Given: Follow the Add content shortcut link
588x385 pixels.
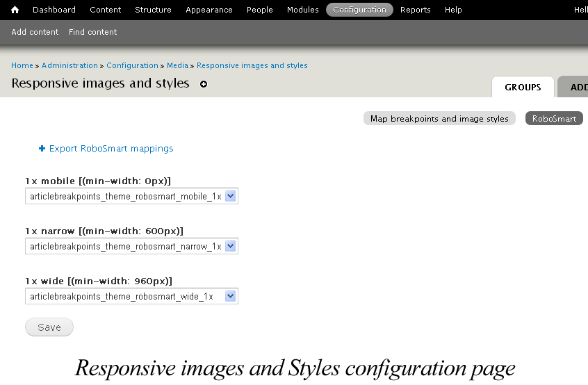Looking at the screenshot, I should click(x=35, y=32).
